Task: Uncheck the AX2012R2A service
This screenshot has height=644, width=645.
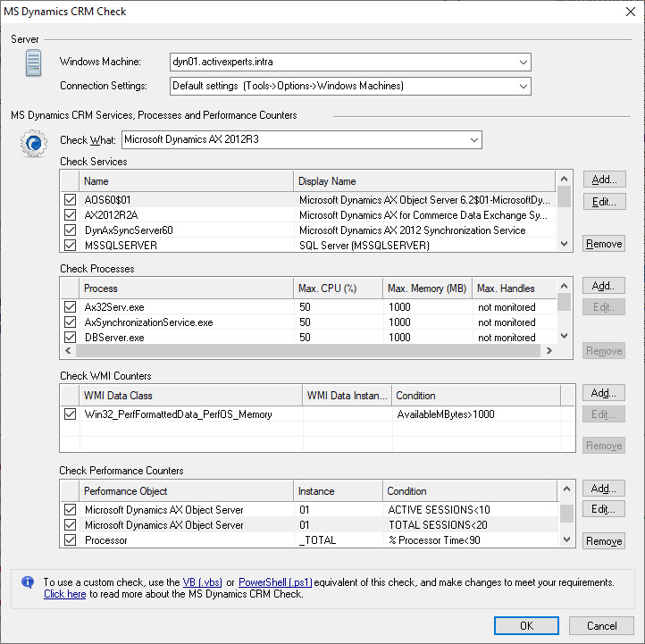Action: coord(70,215)
